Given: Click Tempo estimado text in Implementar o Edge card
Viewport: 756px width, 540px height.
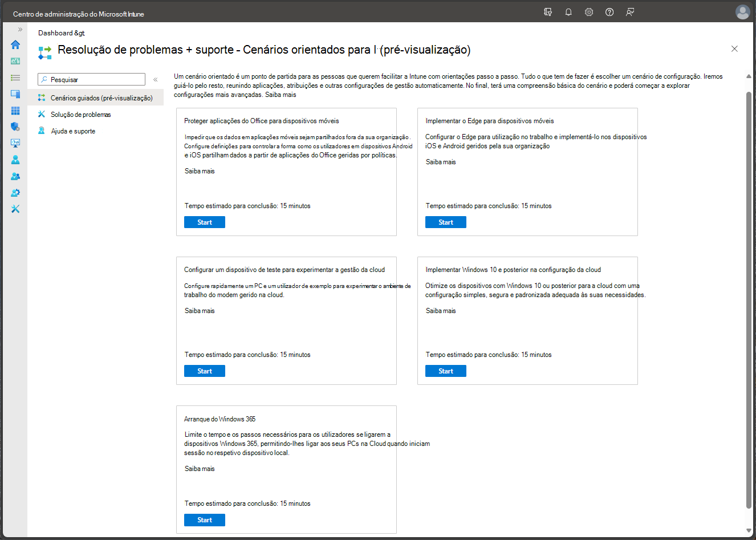Looking at the screenshot, I should tap(489, 206).
